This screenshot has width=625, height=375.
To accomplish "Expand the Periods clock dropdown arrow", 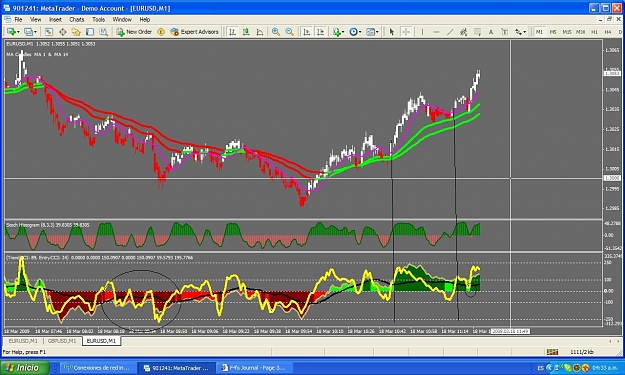I will (x=360, y=32).
